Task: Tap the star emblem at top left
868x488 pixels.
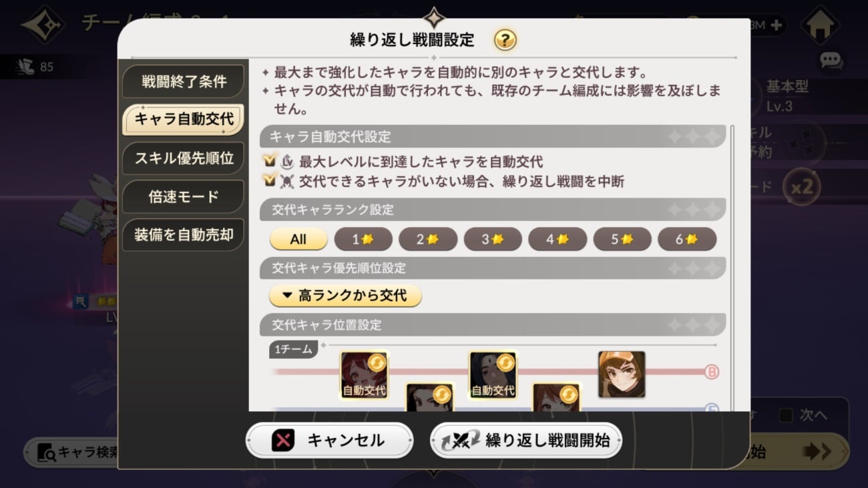Action: pos(42,25)
